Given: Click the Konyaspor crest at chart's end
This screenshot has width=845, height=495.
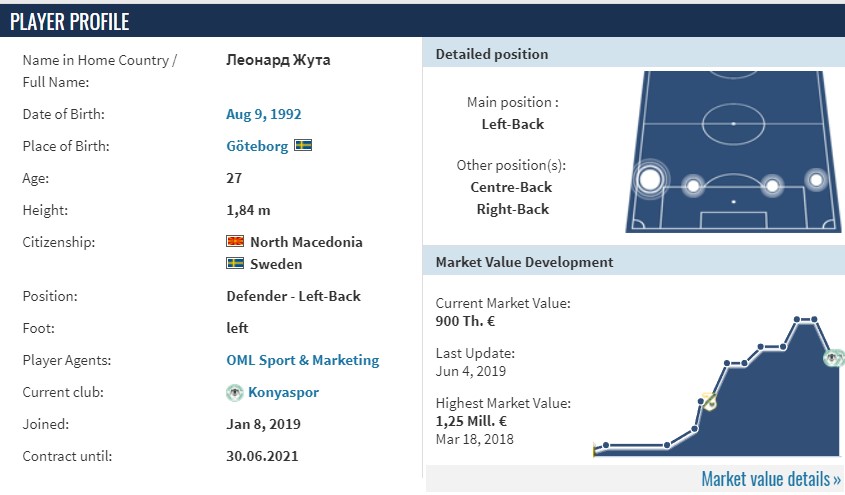Looking at the screenshot, I should click(x=834, y=358).
